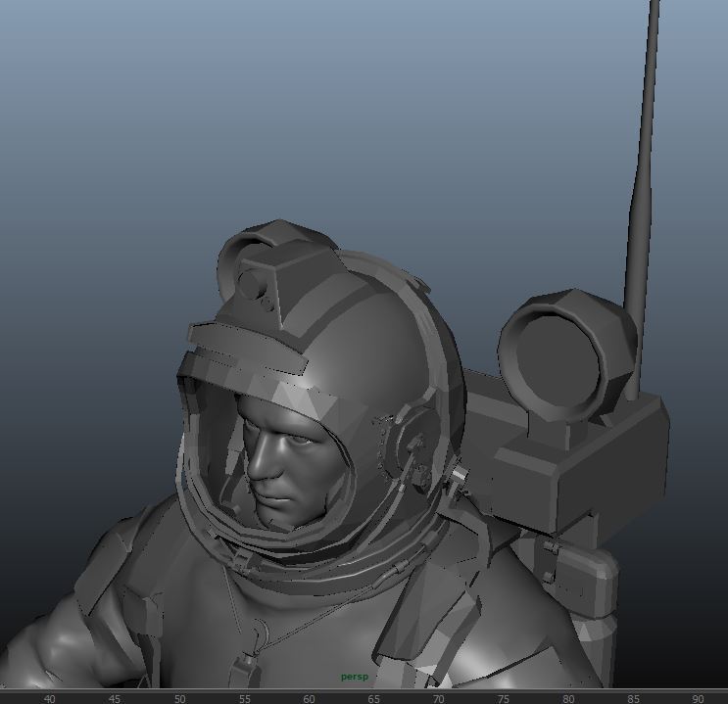Select frame 65 on the timeline
Viewport: 728px width, 704px height.
(x=373, y=699)
